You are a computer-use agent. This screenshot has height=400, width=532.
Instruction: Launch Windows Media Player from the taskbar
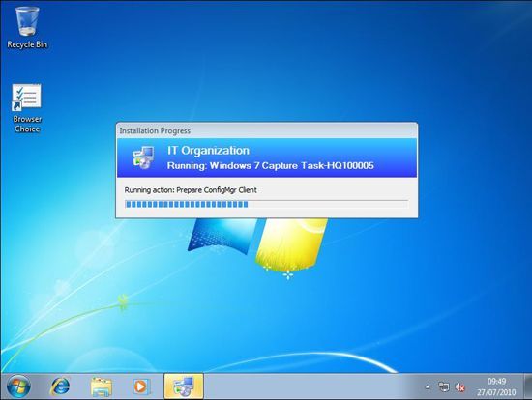click(x=141, y=386)
